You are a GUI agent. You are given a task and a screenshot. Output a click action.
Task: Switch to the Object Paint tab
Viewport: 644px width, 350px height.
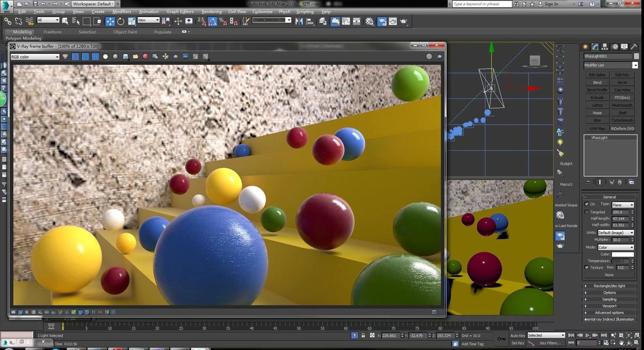125,32
